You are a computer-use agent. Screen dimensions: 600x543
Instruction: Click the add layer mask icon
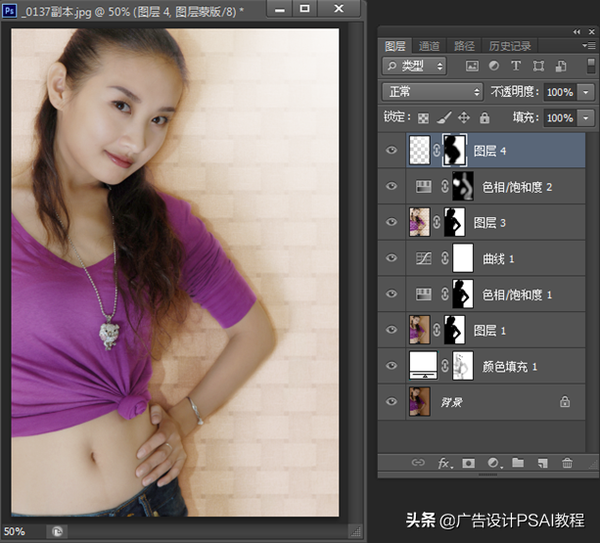click(x=469, y=463)
